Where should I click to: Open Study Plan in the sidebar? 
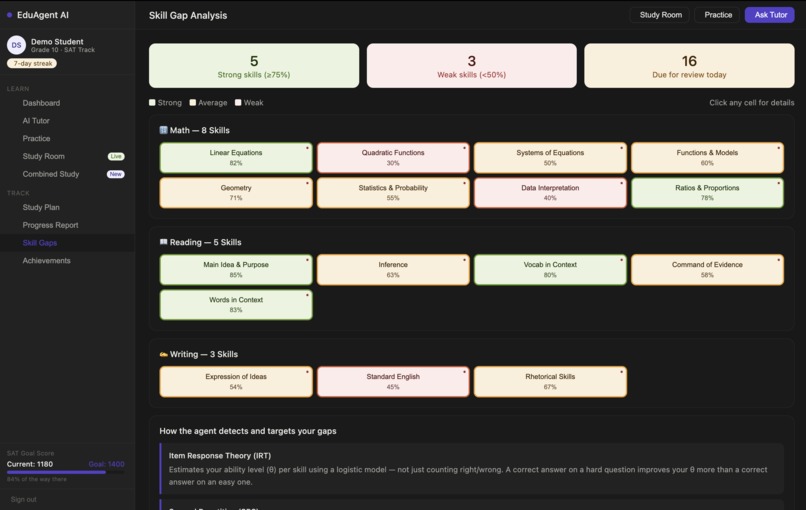click(41, 207)
